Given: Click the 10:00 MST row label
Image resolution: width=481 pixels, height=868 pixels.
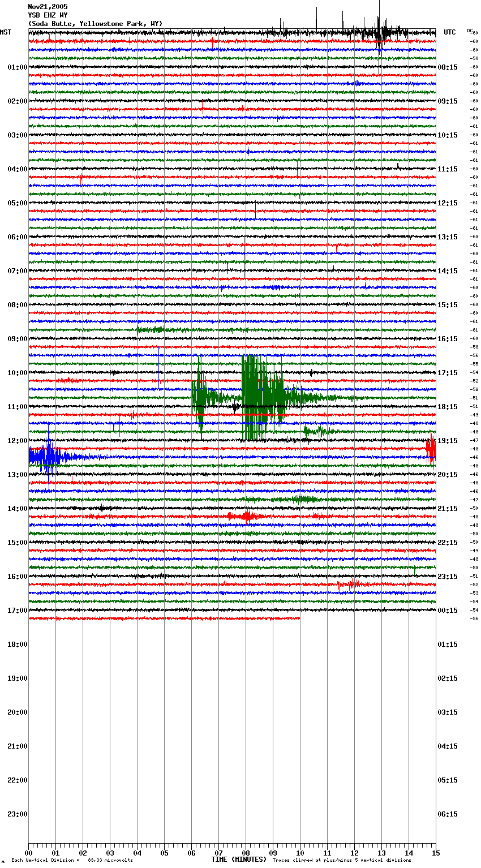Looking at the screenshot, I should tap(18, 373).
